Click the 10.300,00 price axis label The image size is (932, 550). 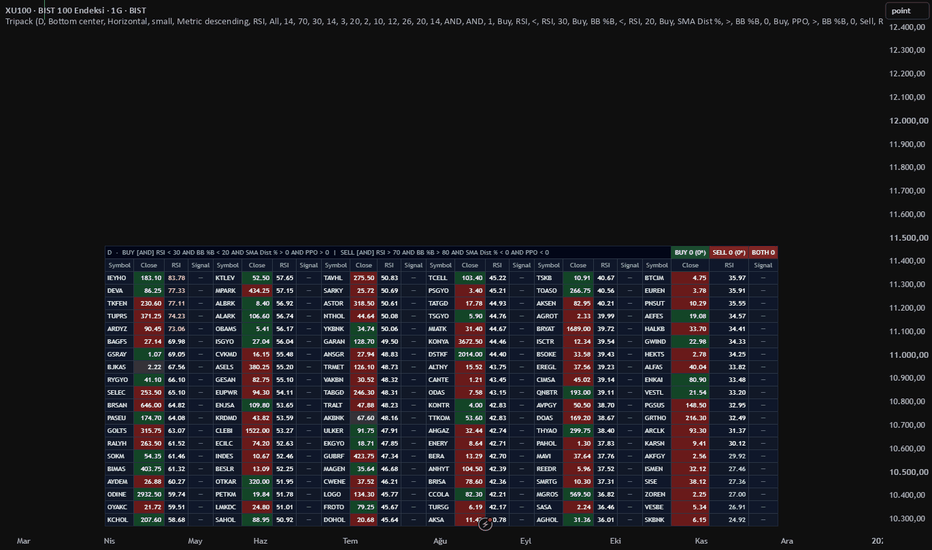pos(908,518)
